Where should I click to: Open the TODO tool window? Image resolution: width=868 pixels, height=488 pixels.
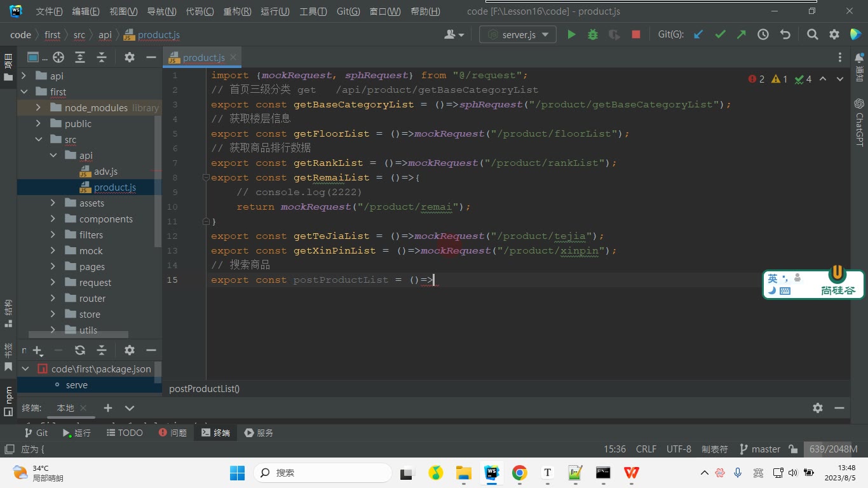124,433
